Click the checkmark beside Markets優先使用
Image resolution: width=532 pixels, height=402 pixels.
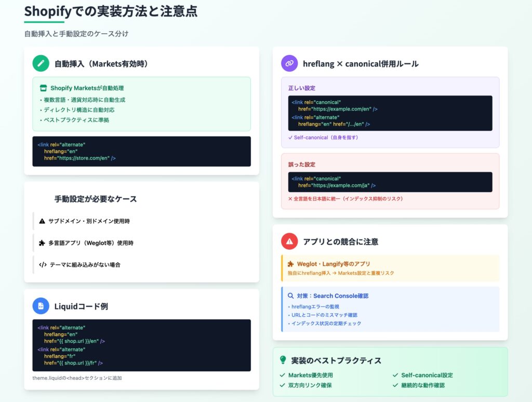282,375
